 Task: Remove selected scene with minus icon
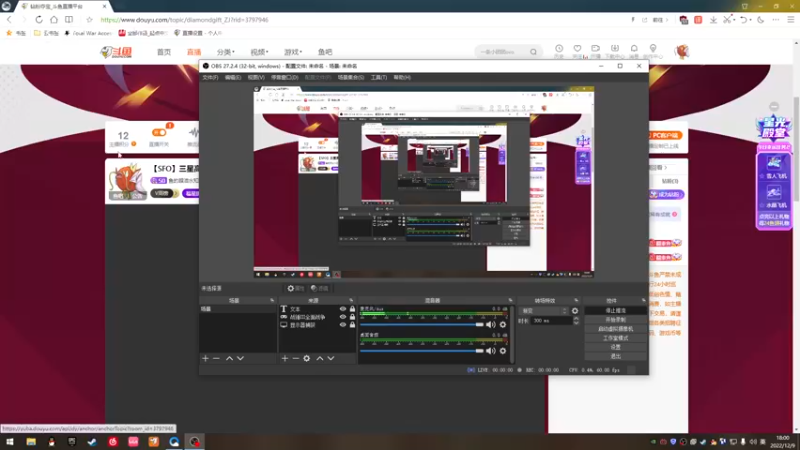[216, 359]
